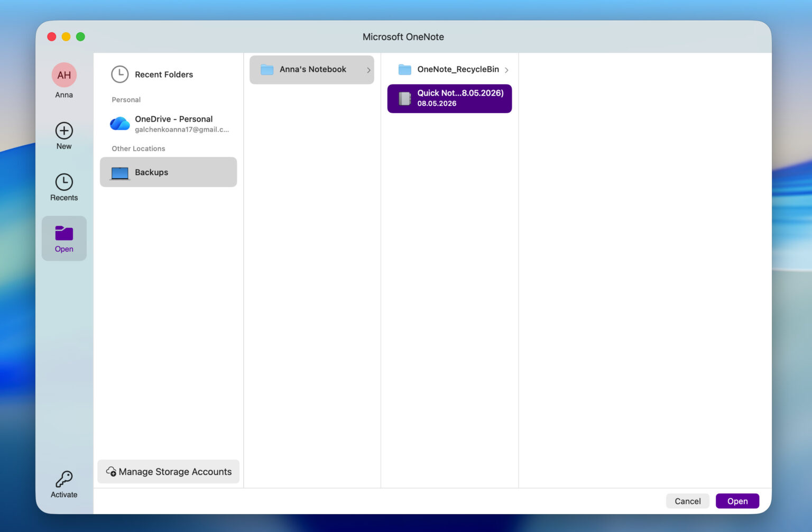The image size is (812, 532).
Task: Select the OneNote_RecycleBin folder name
Action: click(x=458, y=69)
